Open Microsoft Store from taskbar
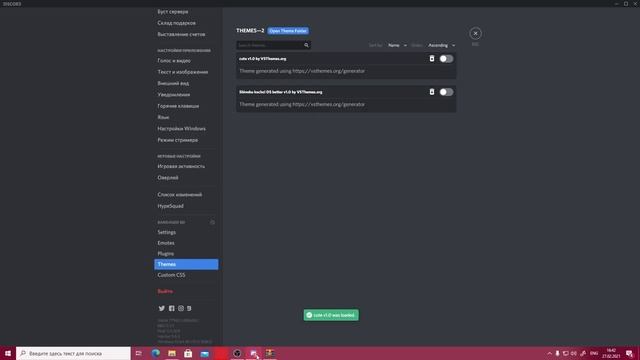This screenshot has height=360, width=640. pyautogui.click(x=188, y=353)
